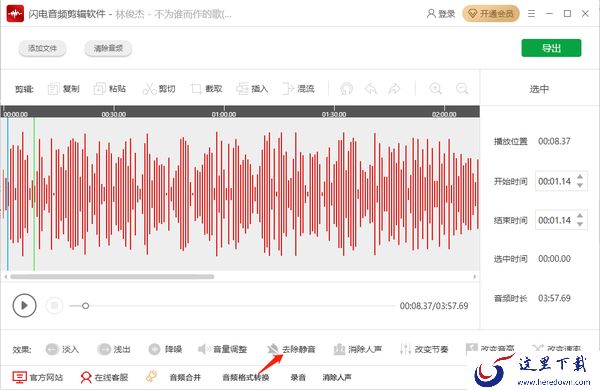
Task: Select the 粘贴 paste tool
Action: [110, 89]
